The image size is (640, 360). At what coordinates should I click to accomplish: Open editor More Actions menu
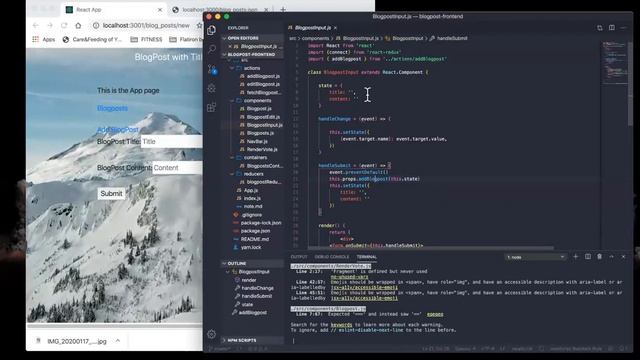pyautogui.click(x=623, y=28)
